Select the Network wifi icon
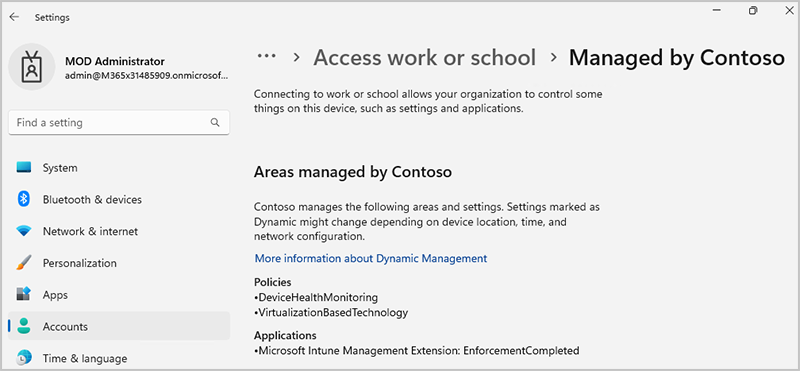 [x=24, y=231]
